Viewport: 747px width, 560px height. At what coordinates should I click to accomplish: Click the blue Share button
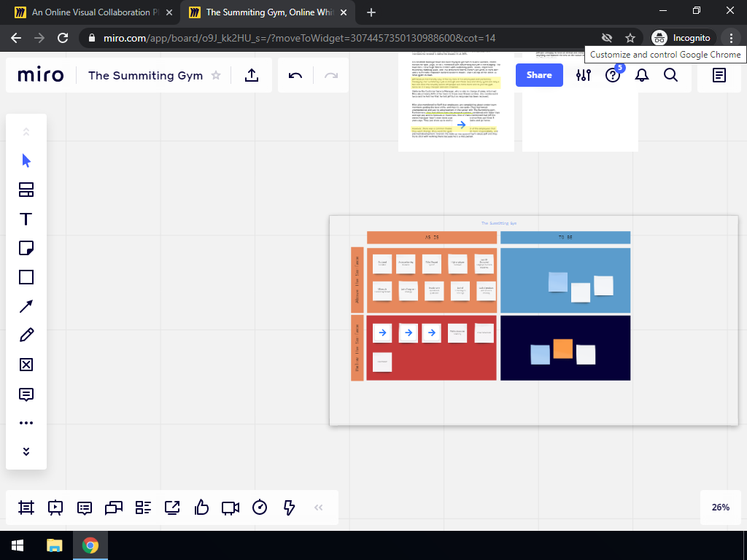click(x=539, y=75)
